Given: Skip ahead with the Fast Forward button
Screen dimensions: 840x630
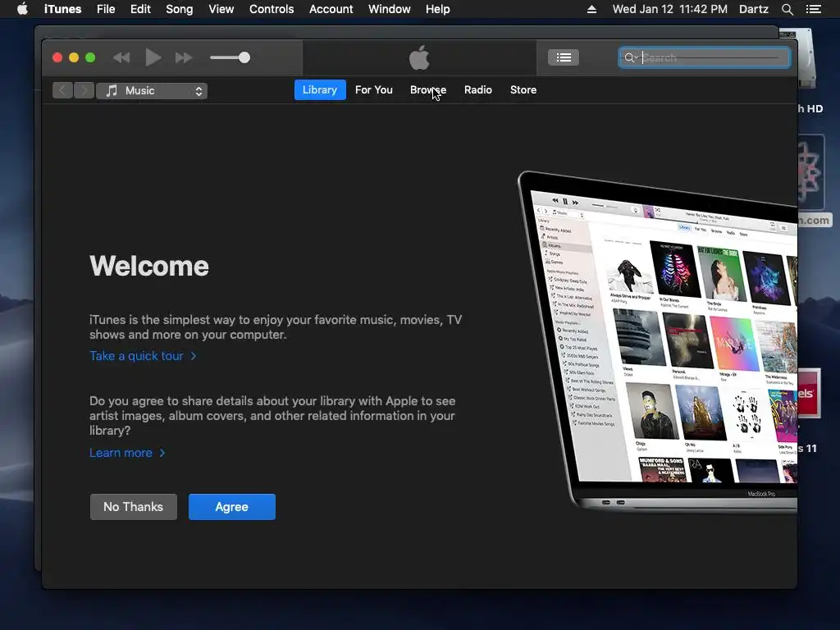Looking at the screenshot, I should (184, 58).
